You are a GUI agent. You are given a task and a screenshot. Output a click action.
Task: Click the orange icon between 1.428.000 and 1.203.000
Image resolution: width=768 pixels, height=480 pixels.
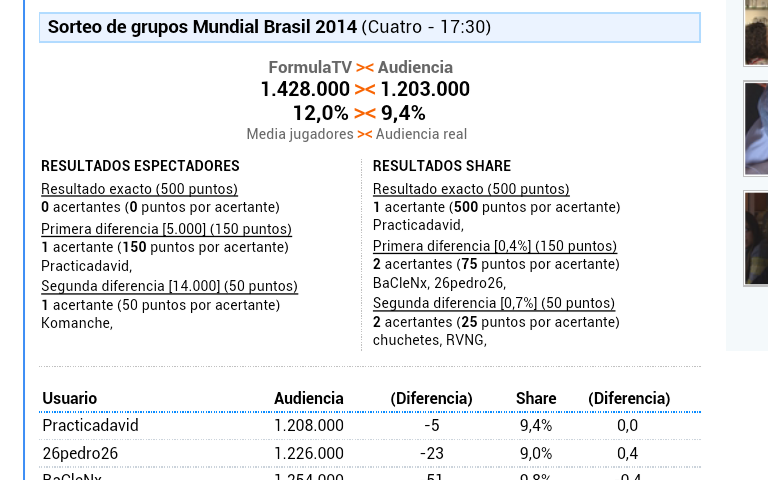[365, 90]
